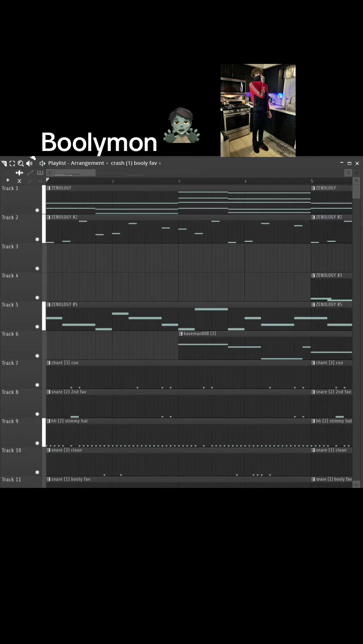The width and height of the screenshot is (363, 644).
Task: Click the plus add track icon
Action: pos(8,180)
